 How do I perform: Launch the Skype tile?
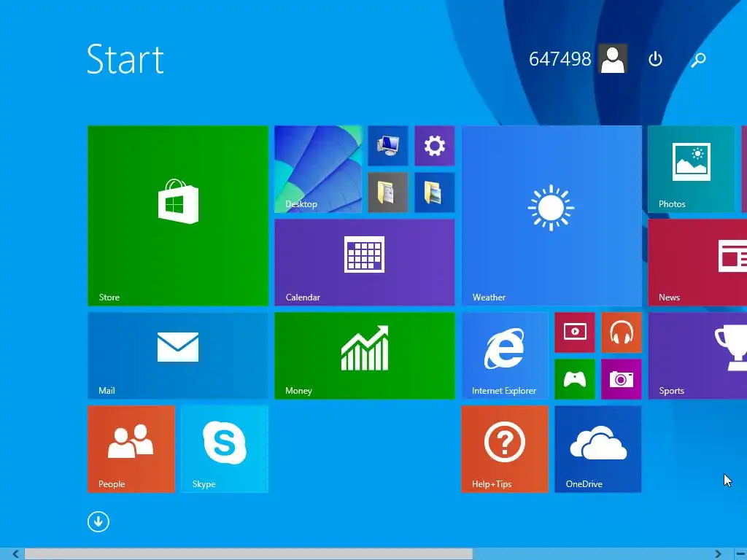point(225,449)
